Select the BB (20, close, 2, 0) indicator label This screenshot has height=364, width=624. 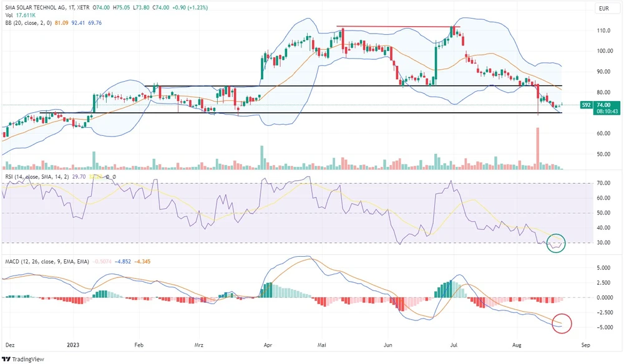point(26,23)
